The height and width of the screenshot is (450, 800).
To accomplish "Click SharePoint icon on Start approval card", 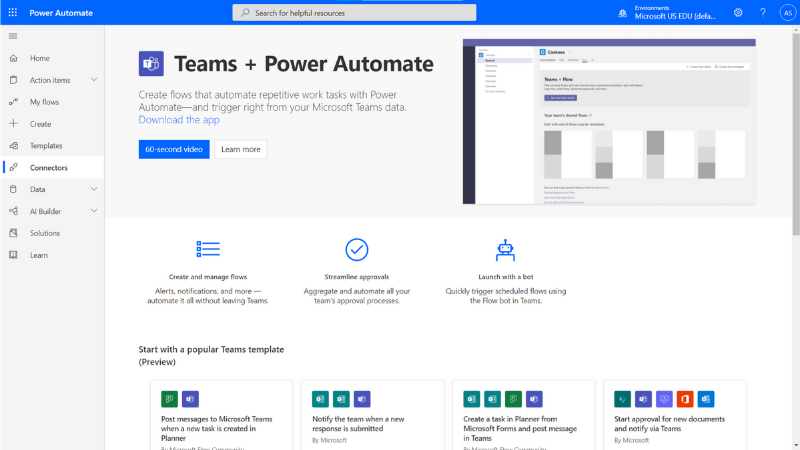I will point(622,399).
